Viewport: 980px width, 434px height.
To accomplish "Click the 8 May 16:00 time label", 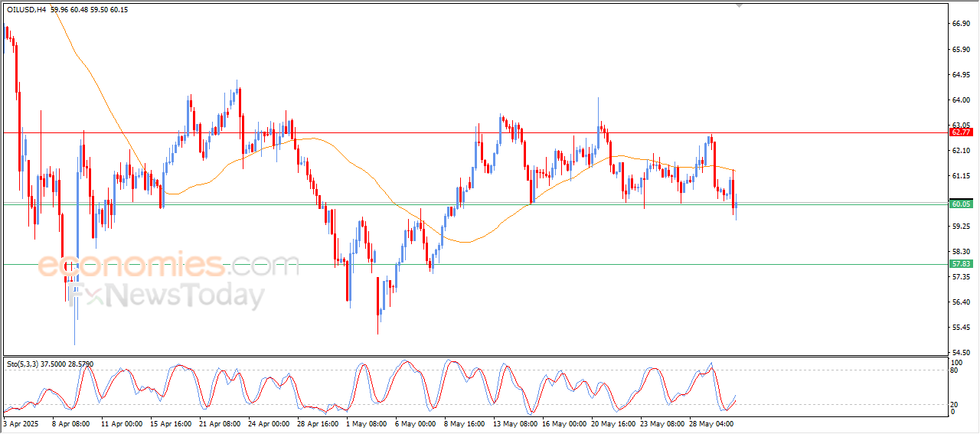I will pos(464,423).
